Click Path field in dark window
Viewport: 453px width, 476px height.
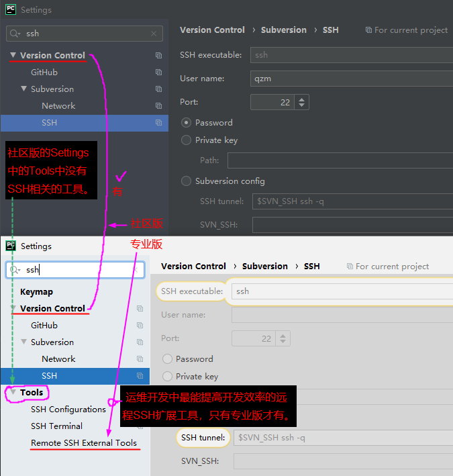point(340,160)
